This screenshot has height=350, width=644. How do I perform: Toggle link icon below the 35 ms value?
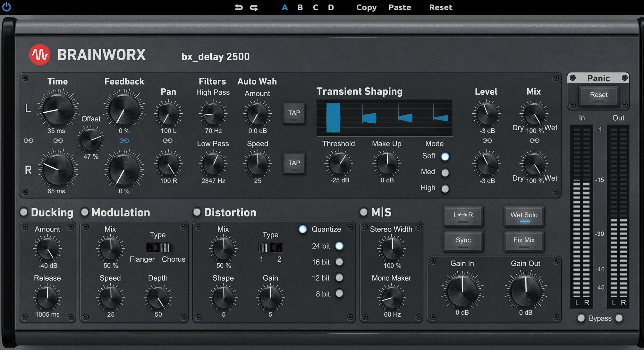click(58, 141)
